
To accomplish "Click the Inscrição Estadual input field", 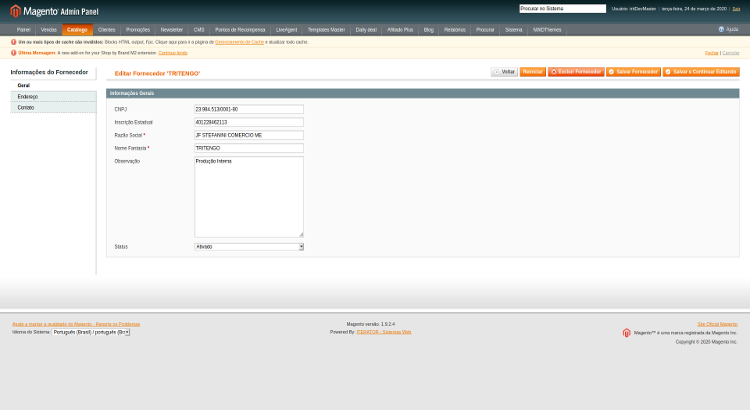I will (x=249, y=122).
